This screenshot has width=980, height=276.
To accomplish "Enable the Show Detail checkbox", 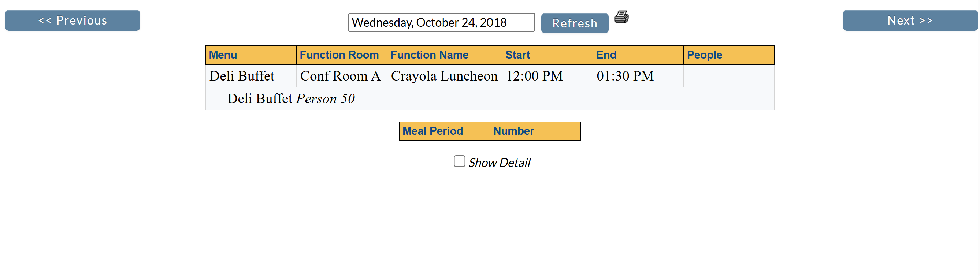I will (x=459, y=161).
